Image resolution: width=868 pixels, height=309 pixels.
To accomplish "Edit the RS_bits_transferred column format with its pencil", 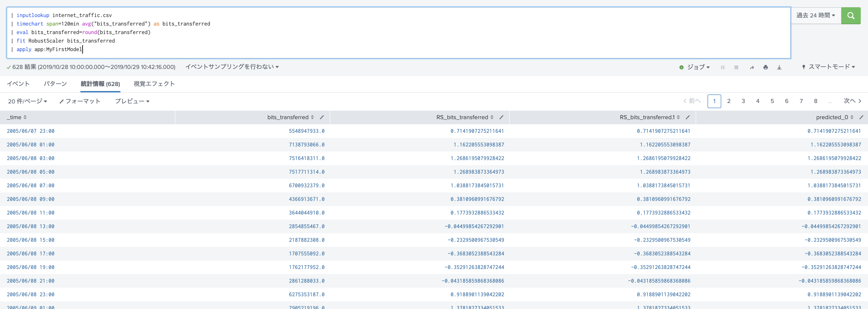I will tap(501, 117).
